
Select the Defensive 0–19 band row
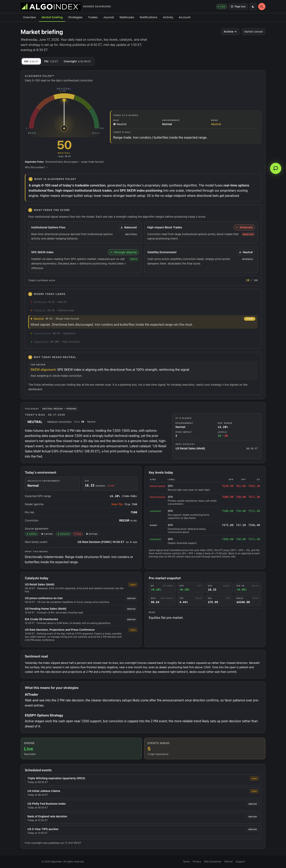coord(143,302)
